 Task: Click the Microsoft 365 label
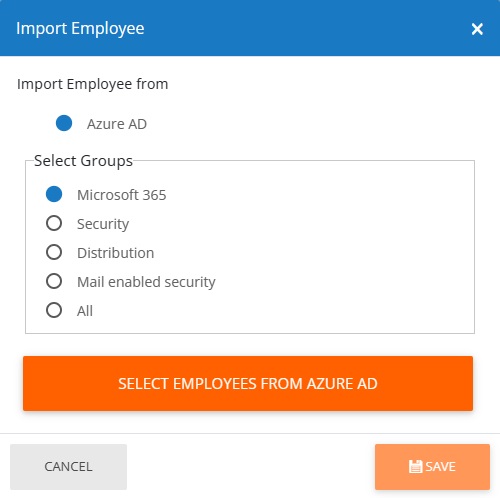coord(121,195)
